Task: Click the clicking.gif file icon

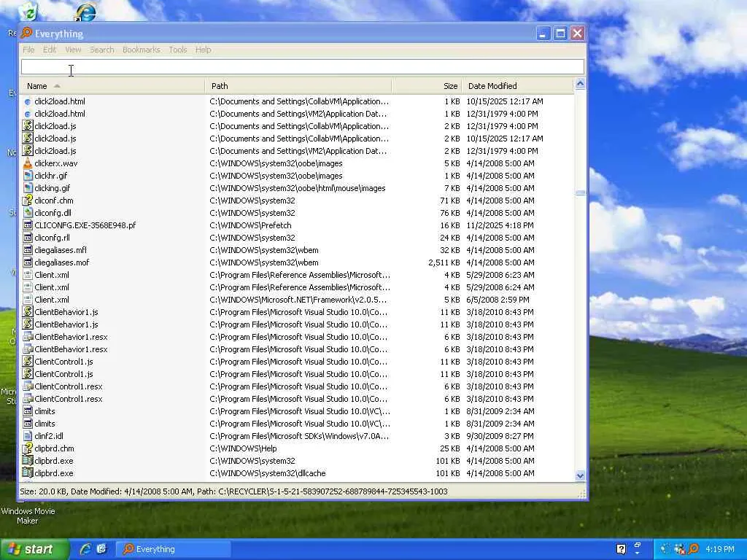Action: [28, 188]
